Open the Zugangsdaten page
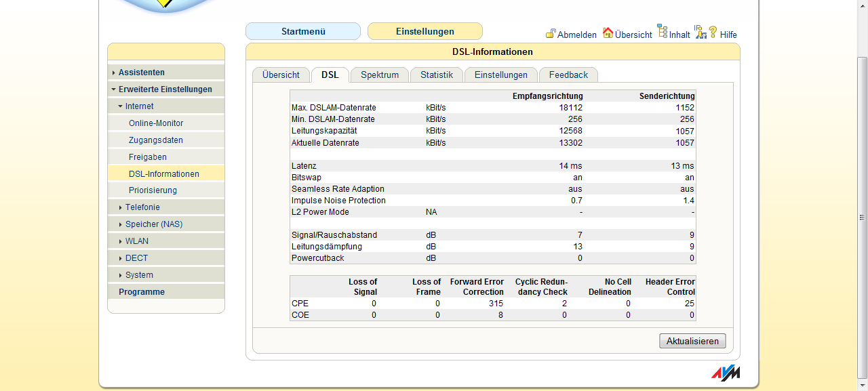Viewport: 868px width, 391px height. point(156,140)
